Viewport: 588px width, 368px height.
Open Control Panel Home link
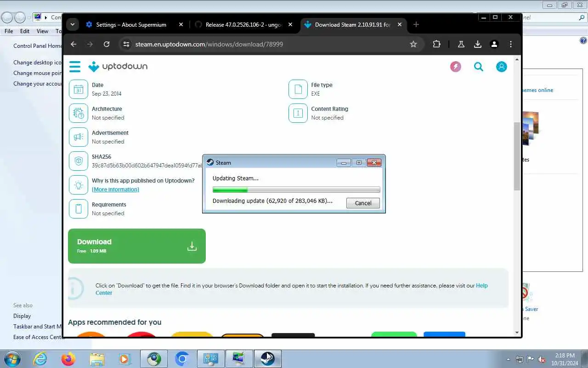38,46
